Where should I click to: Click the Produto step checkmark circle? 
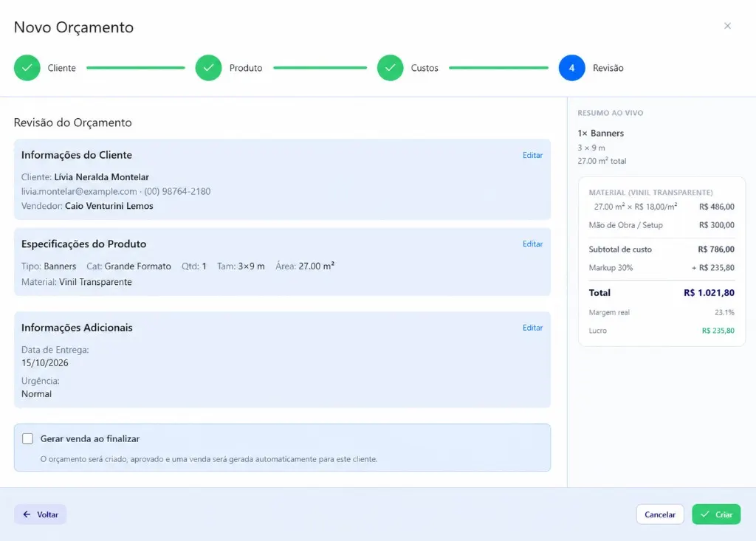click(208, 68)
